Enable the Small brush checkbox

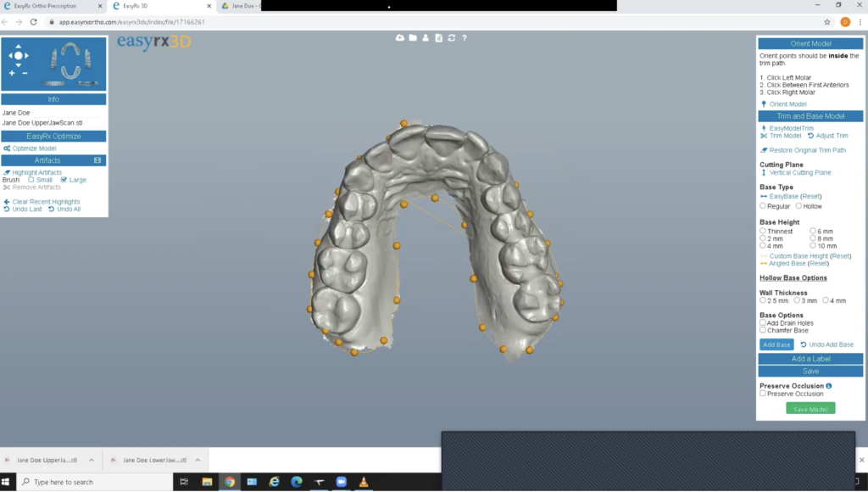(x=31, y=180)
